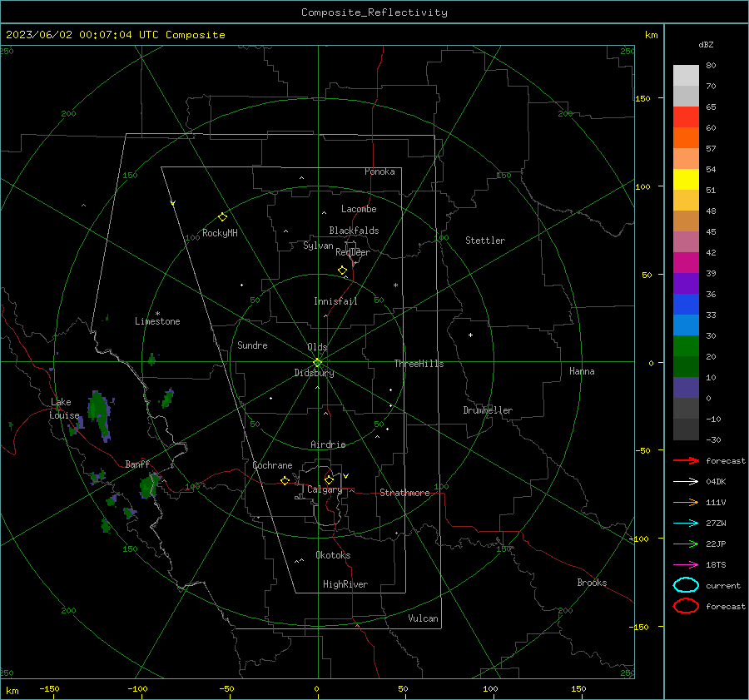
Task: Click the royal blue swatch in dBZ scale
Action: [x=686, y=304]
